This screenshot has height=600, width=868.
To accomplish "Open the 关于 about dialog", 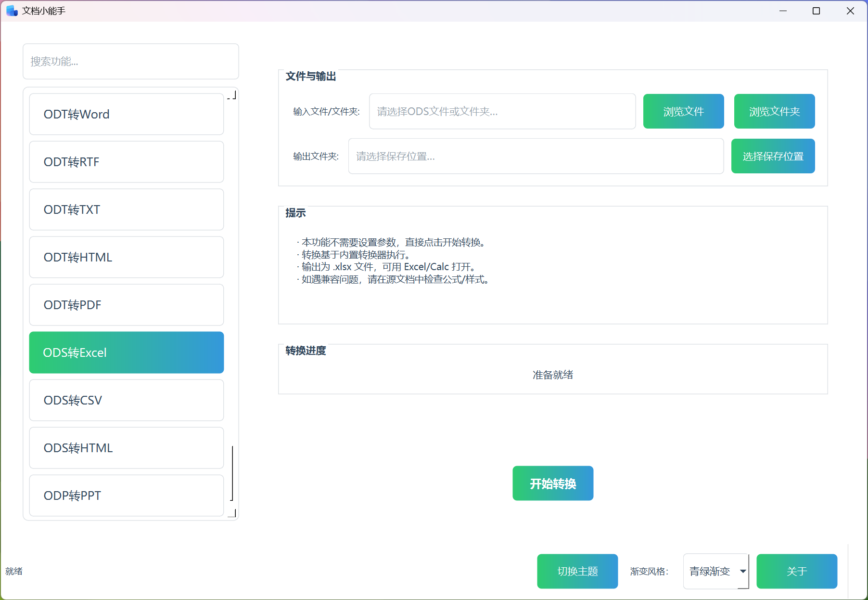I will [x=796, y=571].
